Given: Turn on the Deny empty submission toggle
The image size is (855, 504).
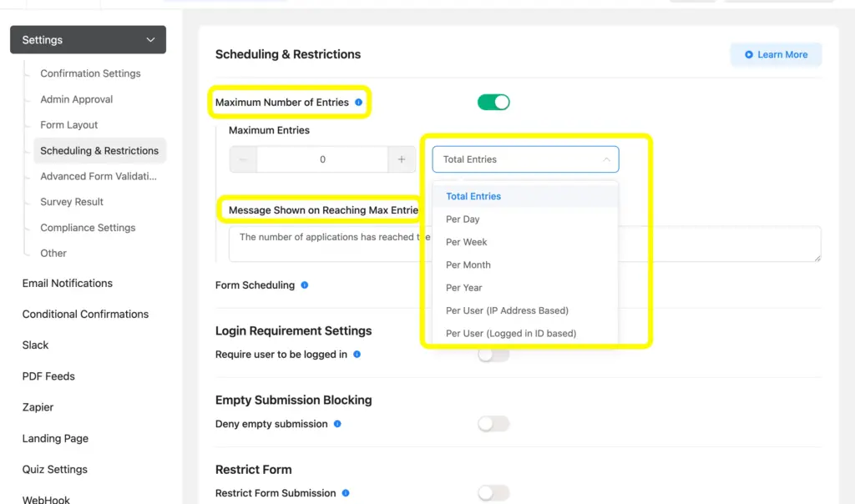Looking at the screenshot, I should (x=493, y=423).
